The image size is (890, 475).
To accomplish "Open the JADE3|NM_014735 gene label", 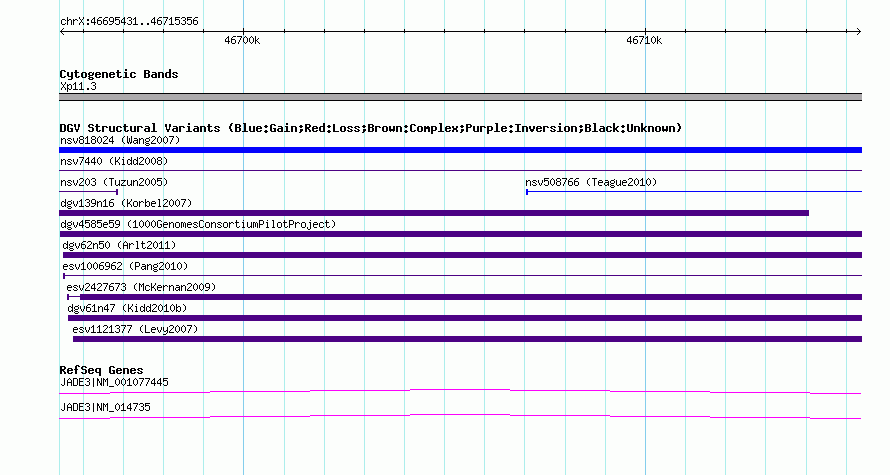I will 105,407.
